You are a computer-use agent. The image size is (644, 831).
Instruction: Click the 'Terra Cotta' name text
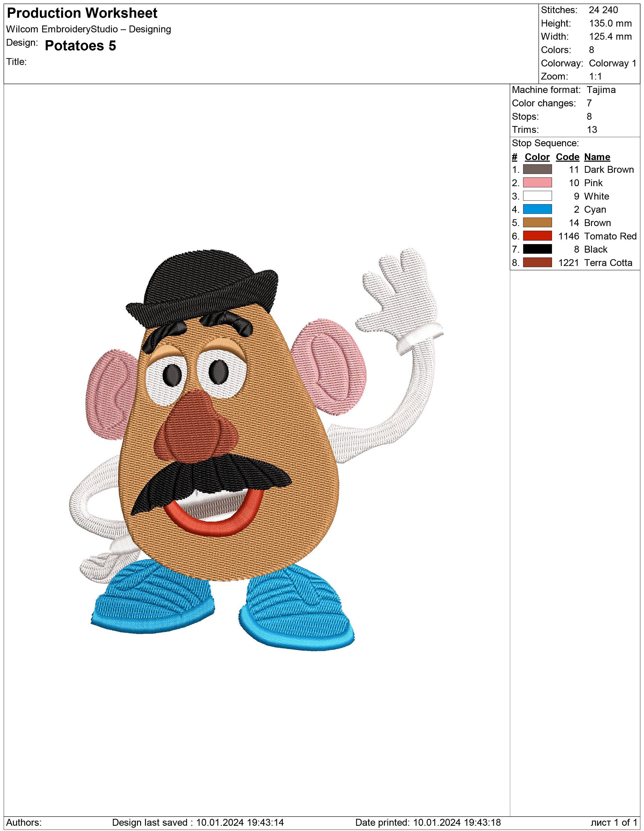coord(608,263)
